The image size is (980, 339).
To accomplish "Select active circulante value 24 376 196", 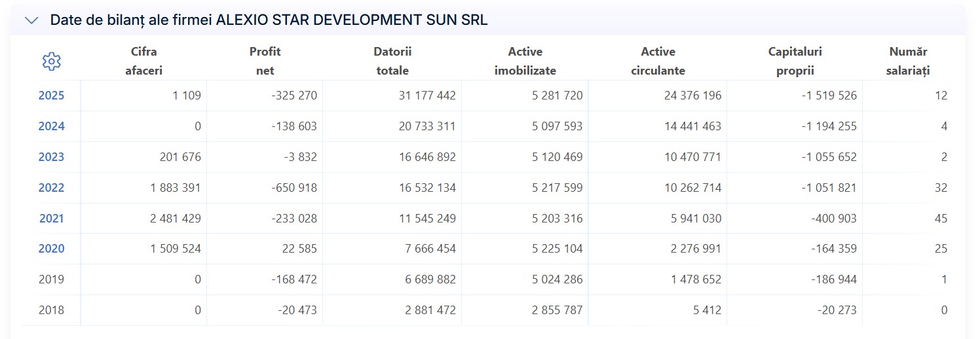I will click(692, 96).
